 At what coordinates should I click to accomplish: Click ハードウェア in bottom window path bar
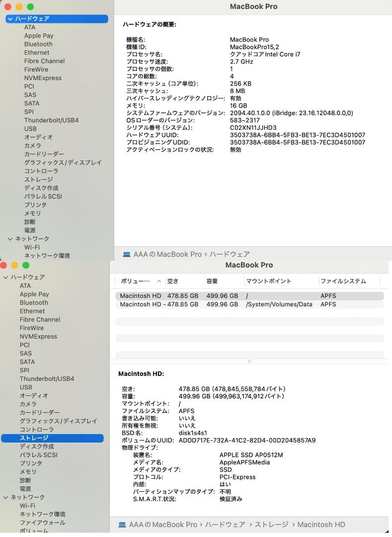pyautogui.click(x=225, y=525)
